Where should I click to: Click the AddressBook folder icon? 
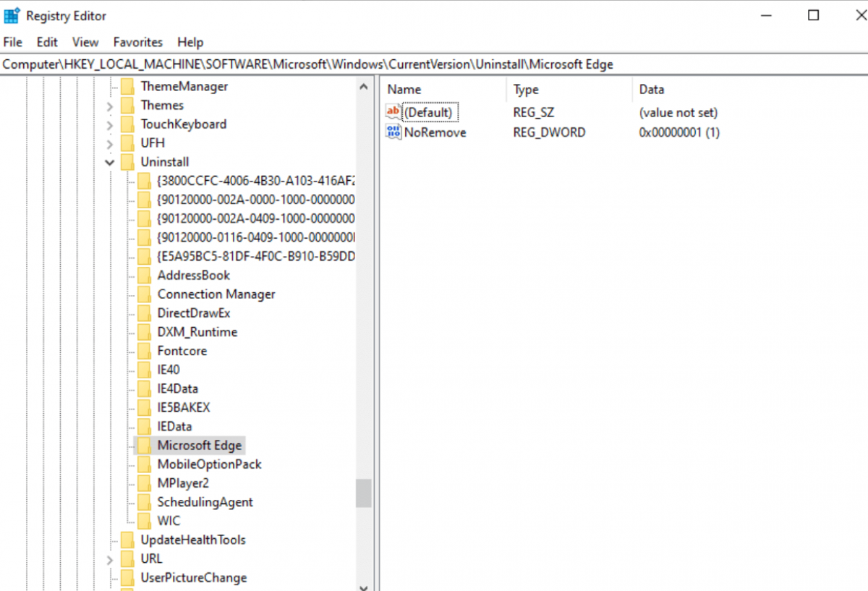coord(144,275)
